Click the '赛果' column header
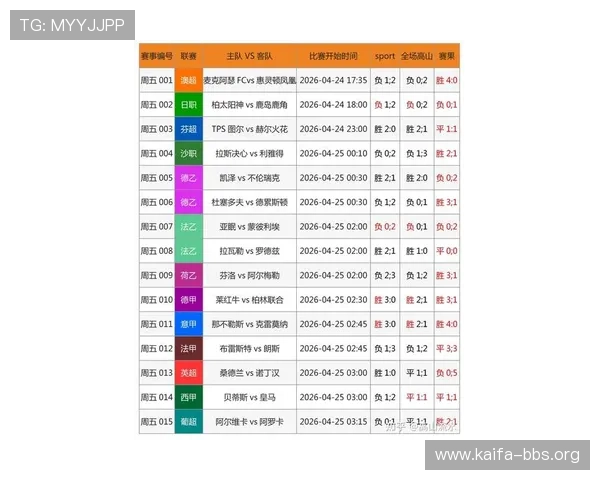Viewport: 600px width, 480px height. (447, 56)
